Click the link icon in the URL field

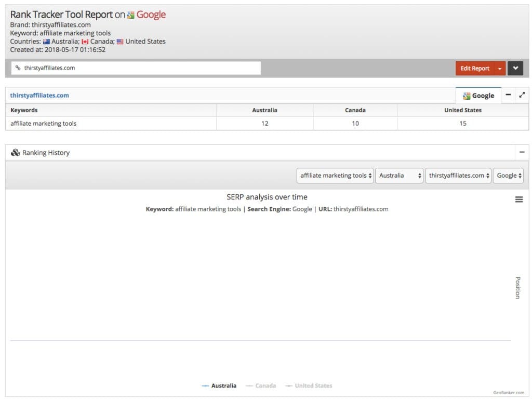(x=18, y=68)
